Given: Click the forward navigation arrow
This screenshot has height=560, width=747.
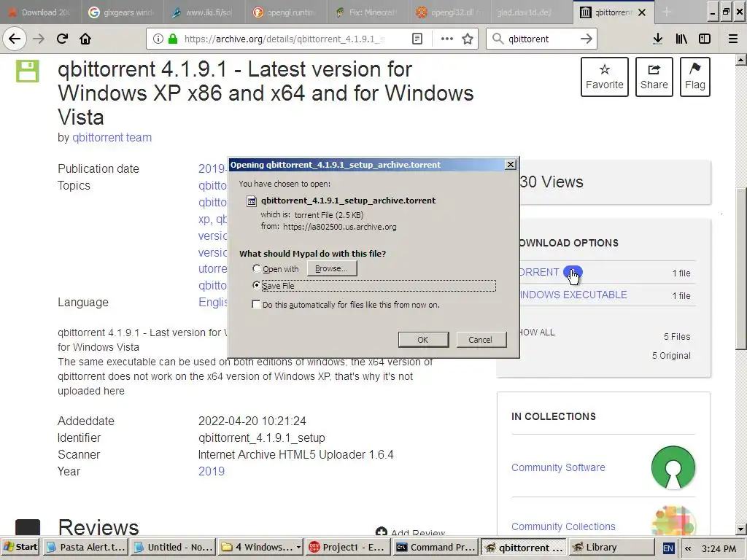Looking at the screenshot, I should (39, 39).
